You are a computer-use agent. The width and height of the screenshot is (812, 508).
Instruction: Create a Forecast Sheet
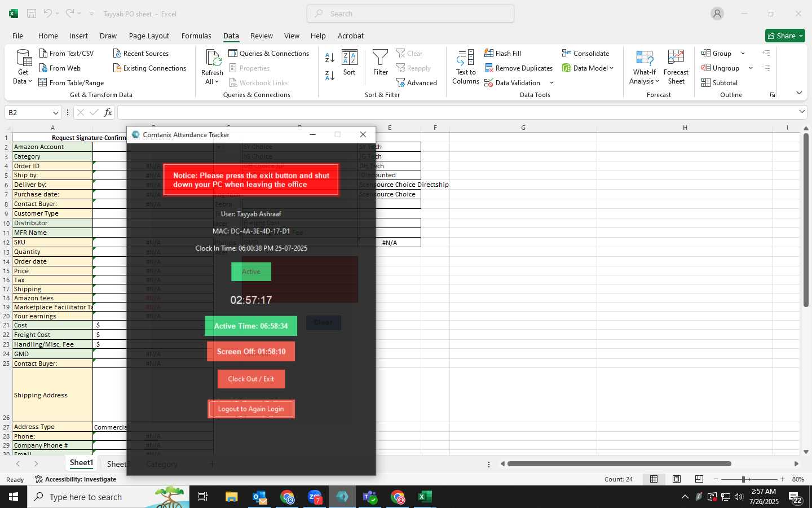pyautogui.click(x=676, y=67)
